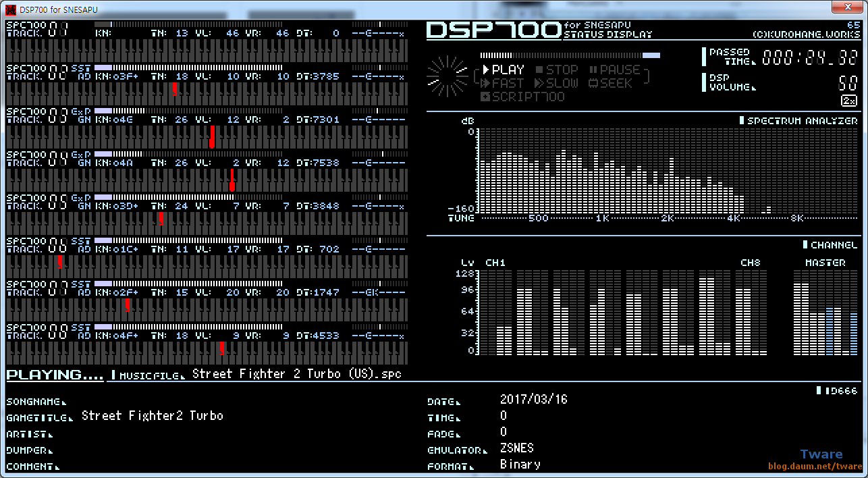Click the music file name Street Fighter 2 Turbo (US).spc
The width and height of the screenshot is (868, 478).
(x=297, y=373)
